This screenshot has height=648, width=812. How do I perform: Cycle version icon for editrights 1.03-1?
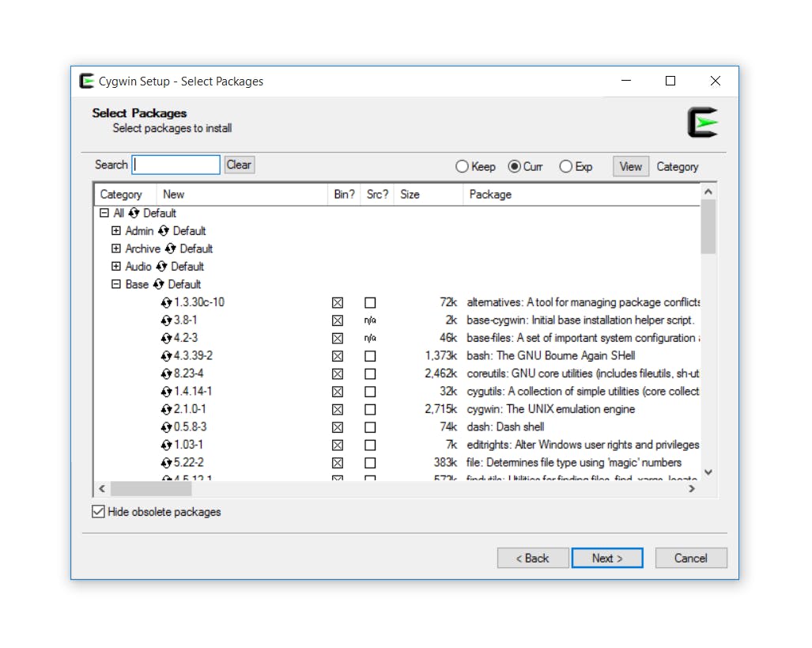click(x=166, y=445)
